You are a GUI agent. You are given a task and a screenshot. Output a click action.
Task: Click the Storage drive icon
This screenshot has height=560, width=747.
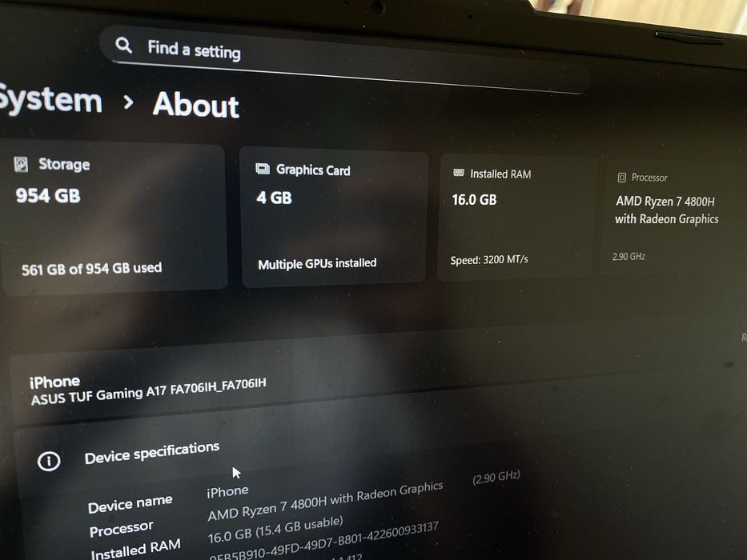(x=21, y=164)
